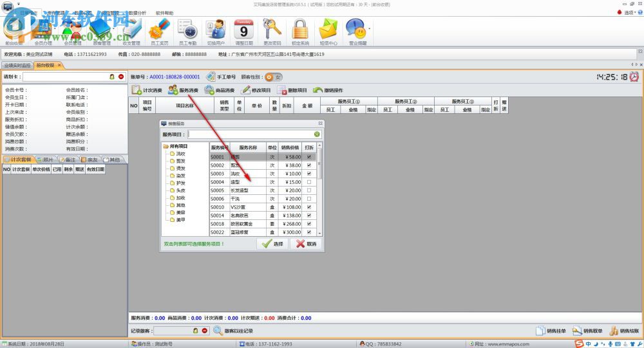The height and width of the screenshot is (348, 644).
Task: Open 短信中心 envelope icon
Action: click(328, 32)
